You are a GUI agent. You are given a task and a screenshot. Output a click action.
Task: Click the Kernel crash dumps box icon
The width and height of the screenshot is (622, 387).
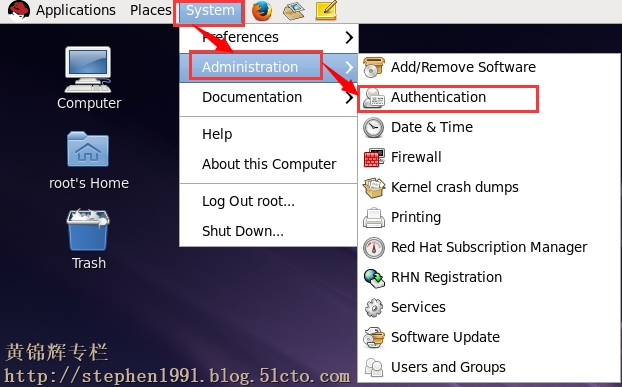(x=374, y=188)
